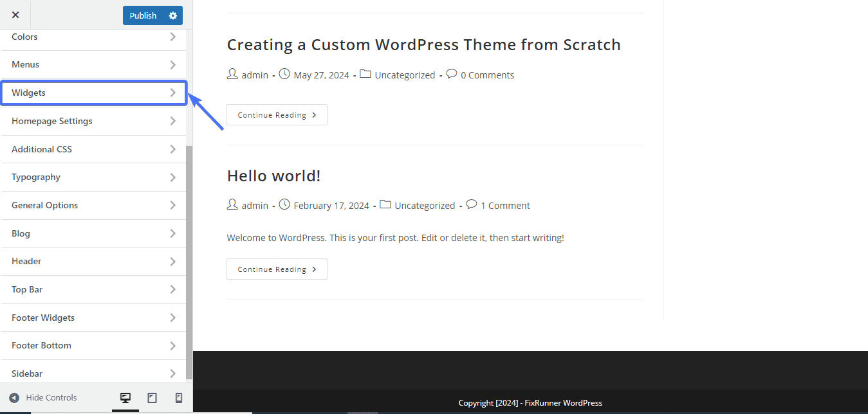Close the Customizer with the X icon
This screenshot has height=414, width=868.
pos(15,15)
